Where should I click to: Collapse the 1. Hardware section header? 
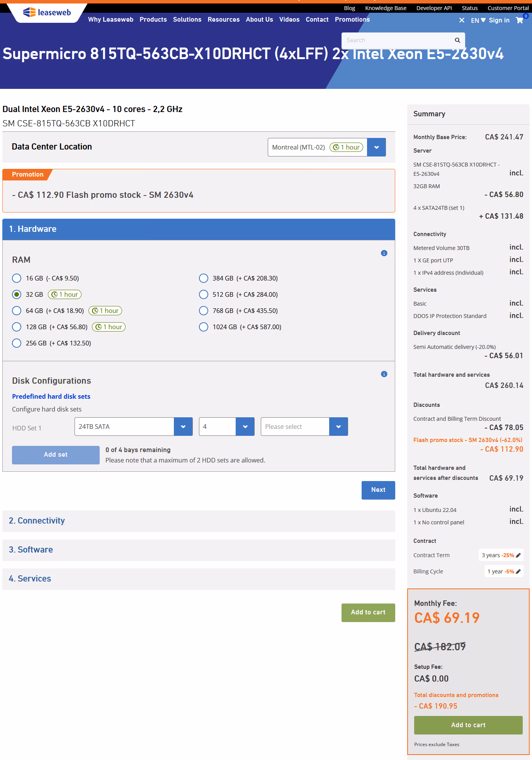click(199, 229)
